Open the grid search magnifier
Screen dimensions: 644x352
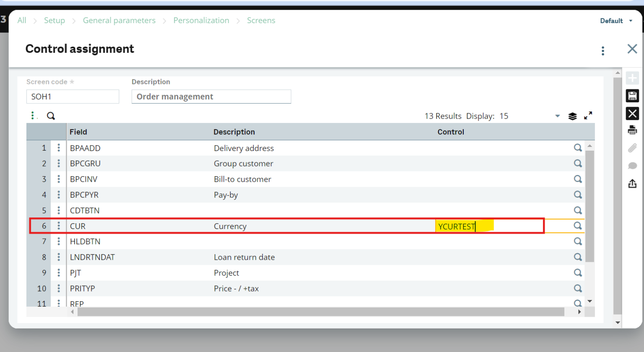coord(50,115)
